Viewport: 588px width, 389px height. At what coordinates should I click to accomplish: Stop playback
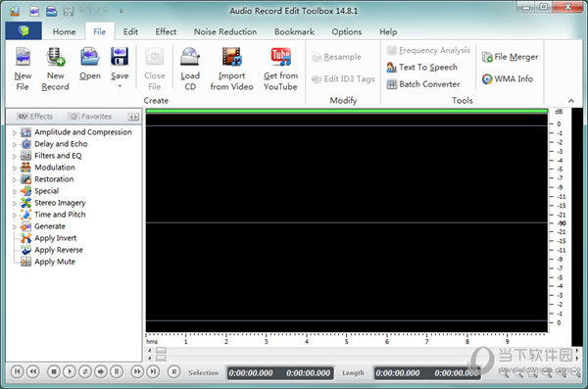[54, 371]
